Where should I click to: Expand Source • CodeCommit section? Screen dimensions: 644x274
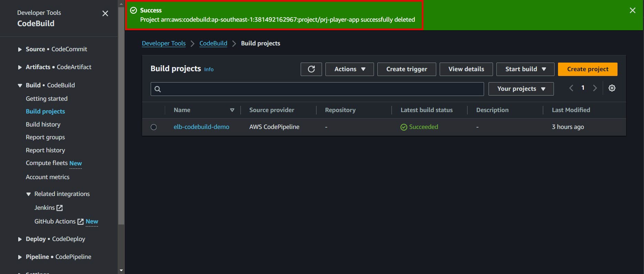pos(20,50)
